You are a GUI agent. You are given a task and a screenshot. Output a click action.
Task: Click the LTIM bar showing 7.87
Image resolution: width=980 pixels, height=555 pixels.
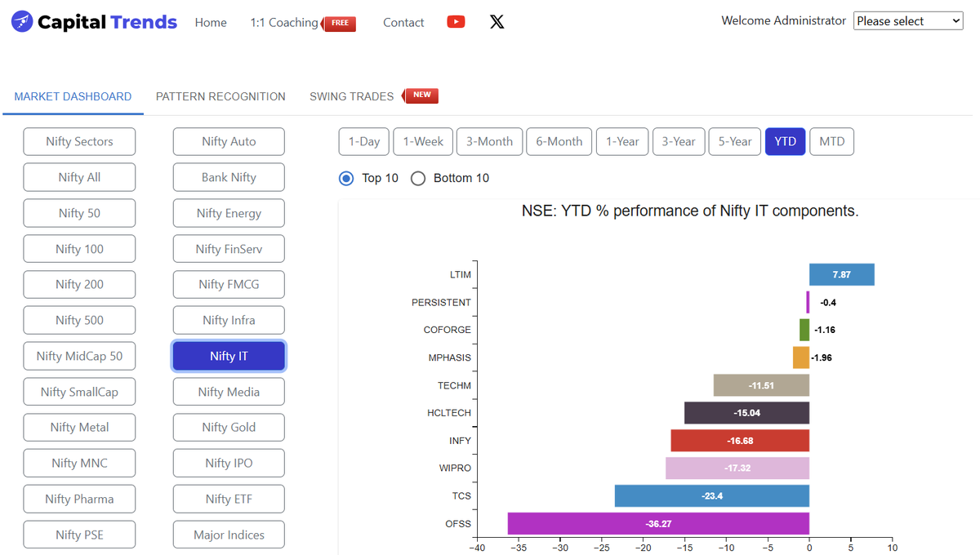click(842, 274)
